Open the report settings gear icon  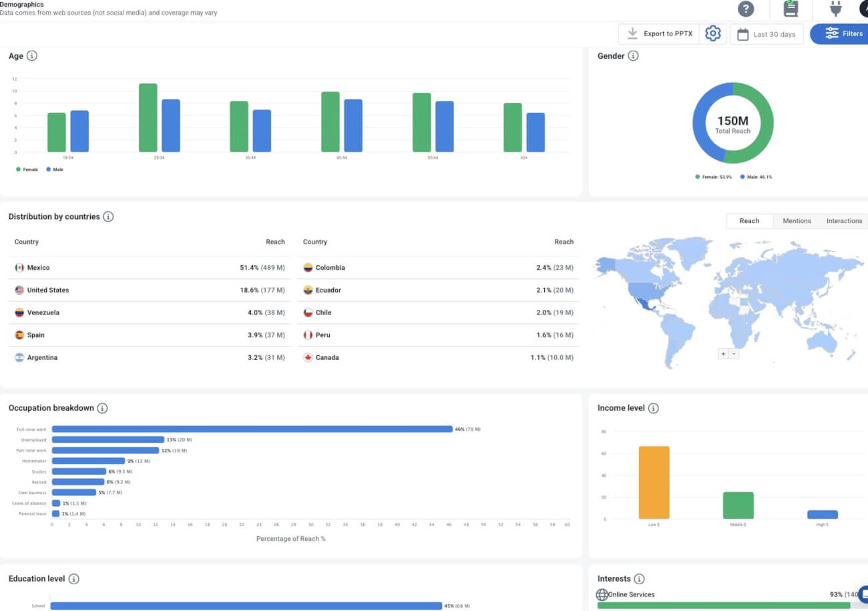click(x=712, y=33)
